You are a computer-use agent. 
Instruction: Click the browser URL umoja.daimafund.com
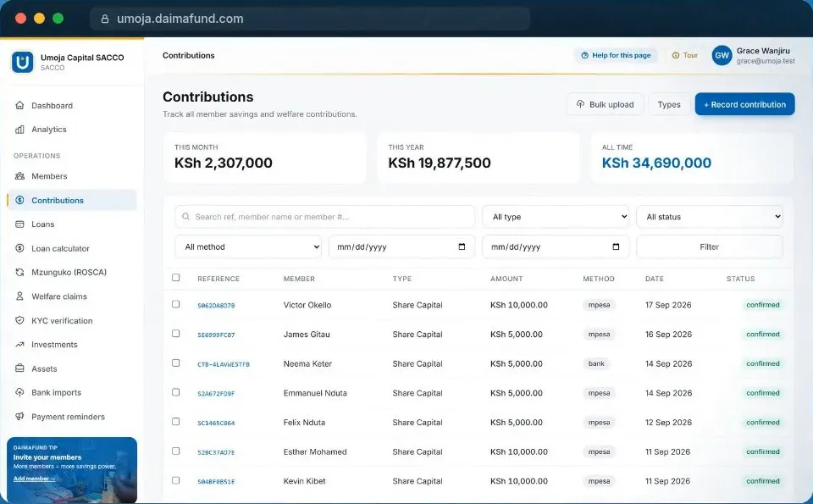(x=180, y=19)
